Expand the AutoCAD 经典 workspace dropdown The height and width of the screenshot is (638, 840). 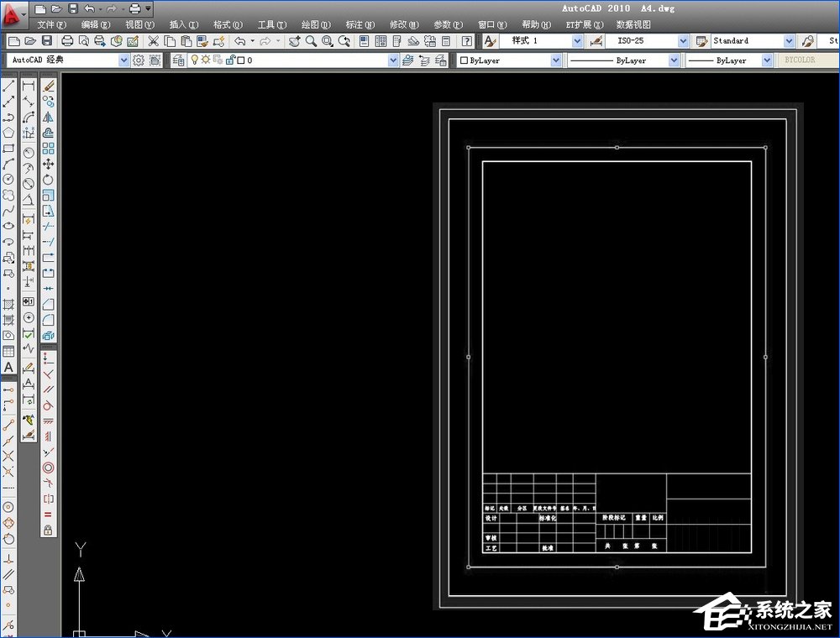(123, 60)
